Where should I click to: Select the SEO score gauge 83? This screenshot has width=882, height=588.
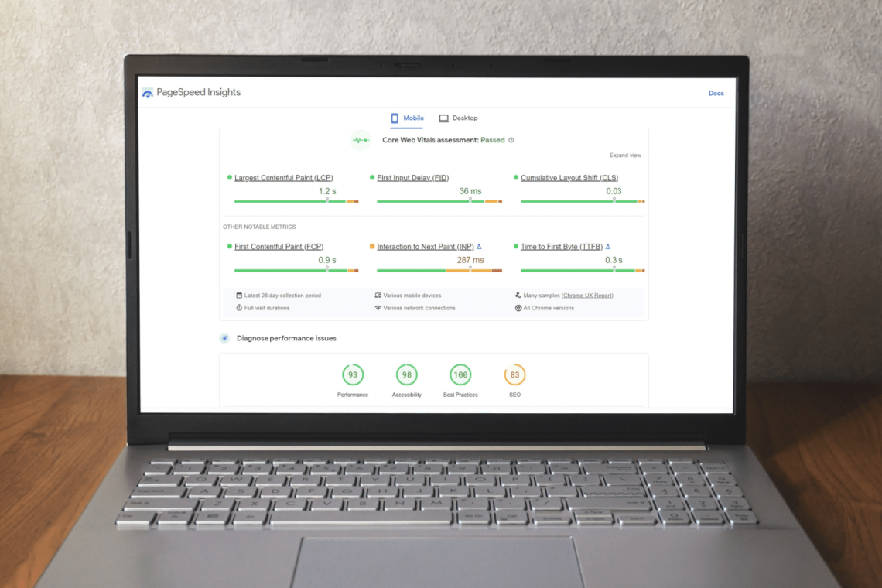[x=514, y=374]
